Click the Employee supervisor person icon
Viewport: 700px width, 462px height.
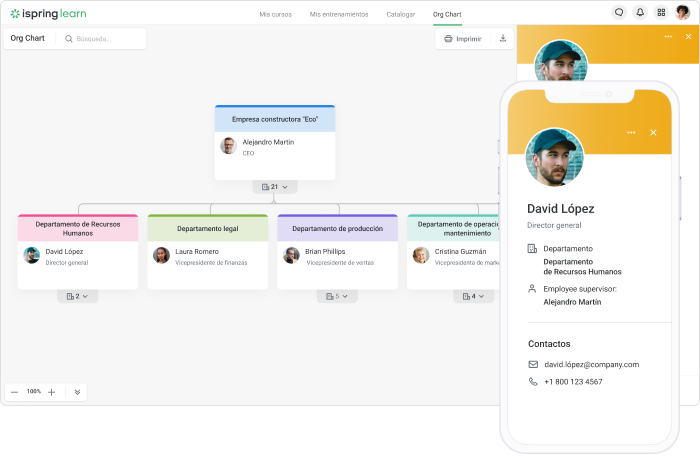tap(532, 289)
